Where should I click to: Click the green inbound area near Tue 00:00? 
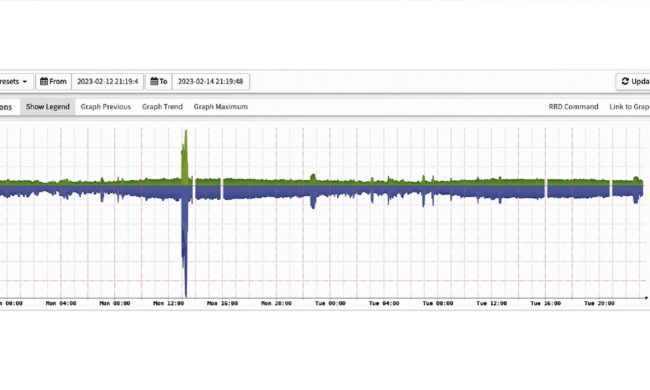(330, 183)
